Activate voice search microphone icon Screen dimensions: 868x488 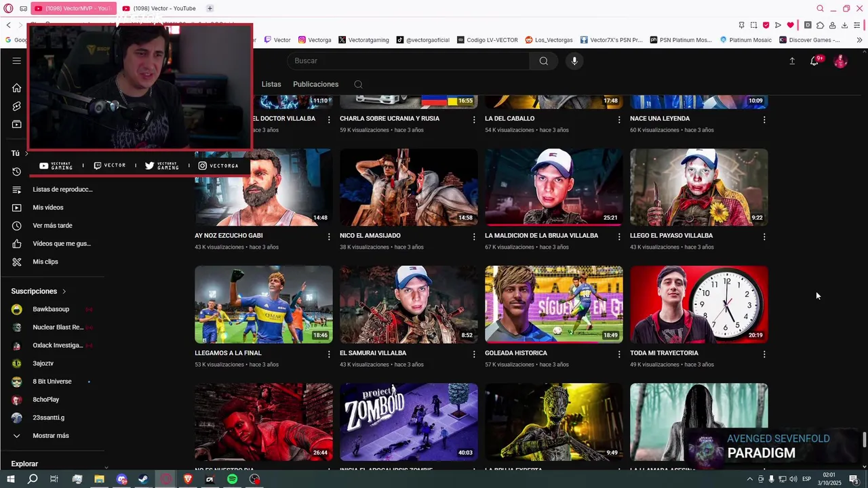(574, 61)
